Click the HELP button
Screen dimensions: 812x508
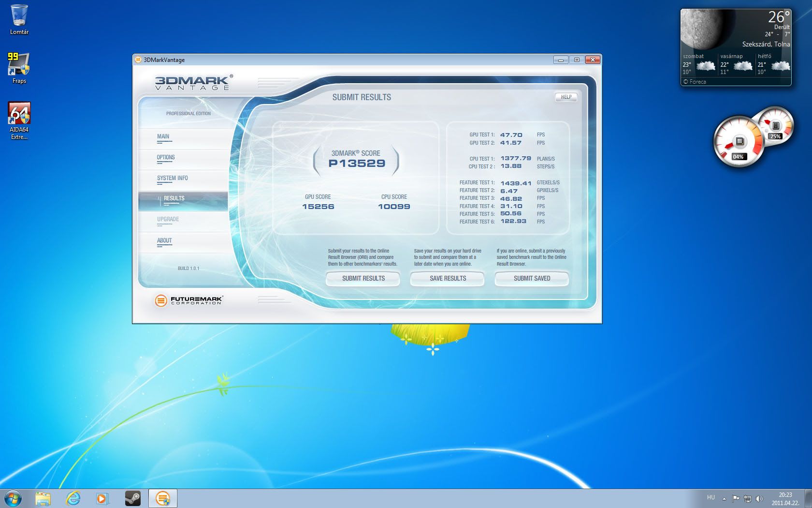566,97
